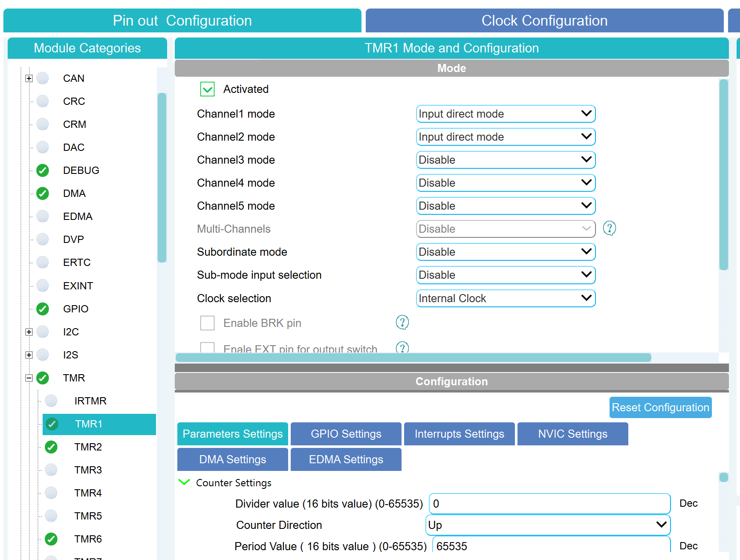Click the green check icon beside TMR
740x560 pixels.
[43, 378]
